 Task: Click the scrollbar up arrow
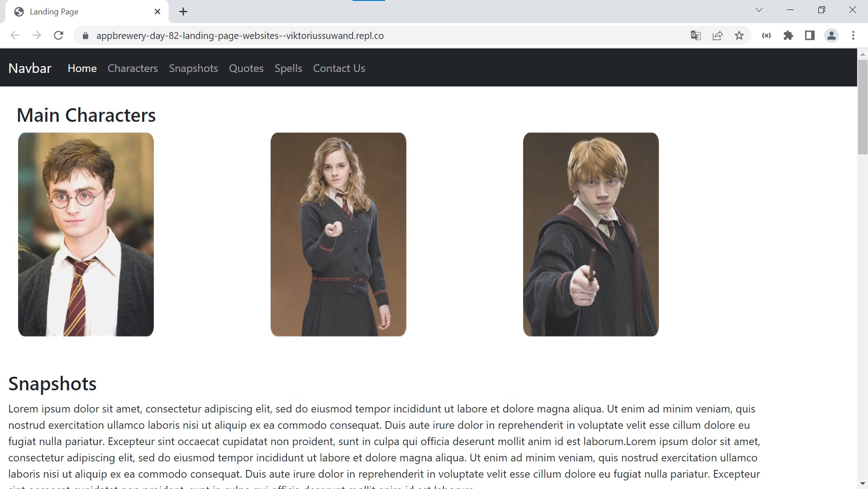tap(863, 54)
